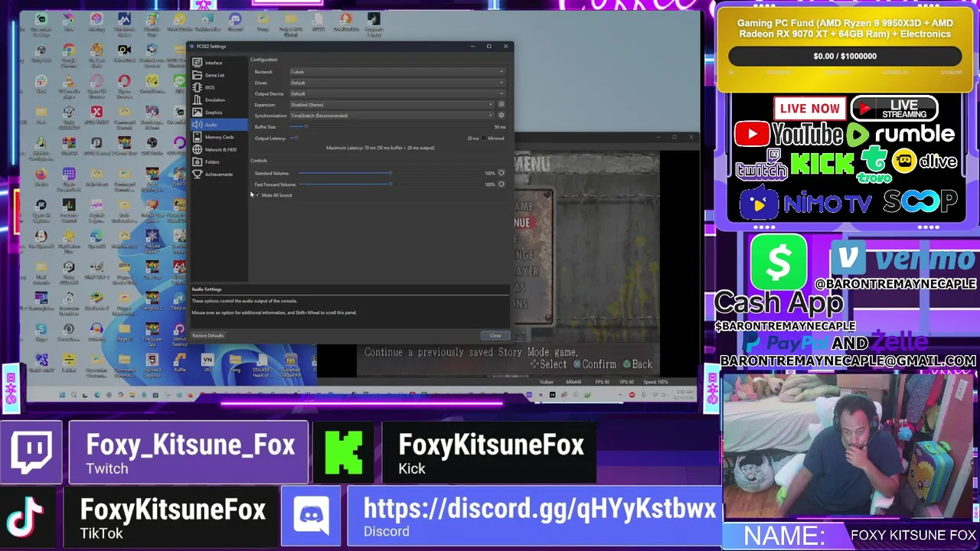Viewport: 980px width, 551px height.
Task: Reset Standard Volume with its round button
Action: pyautogui.click(x=501, y=173)
